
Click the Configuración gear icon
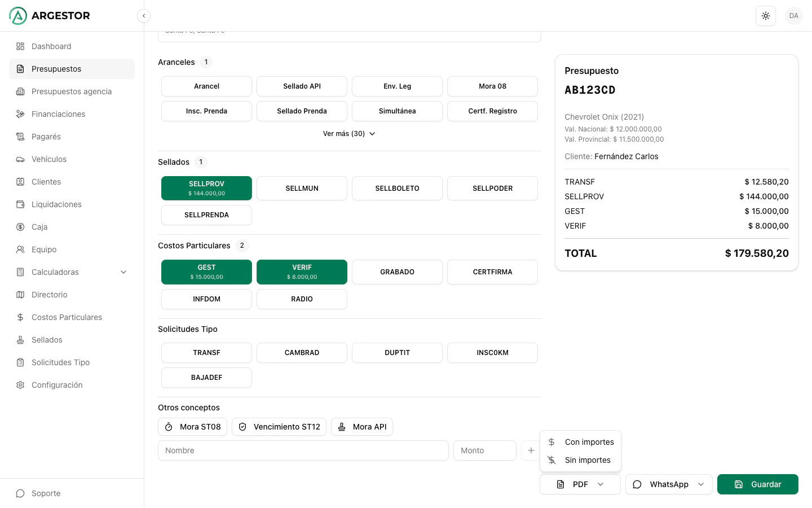coord(20,385)
